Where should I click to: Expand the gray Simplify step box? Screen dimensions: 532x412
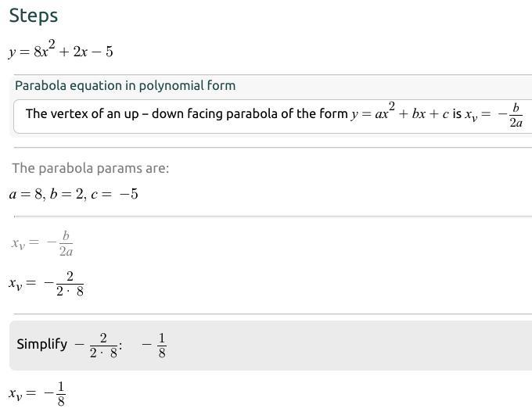(x=271, y=346)
